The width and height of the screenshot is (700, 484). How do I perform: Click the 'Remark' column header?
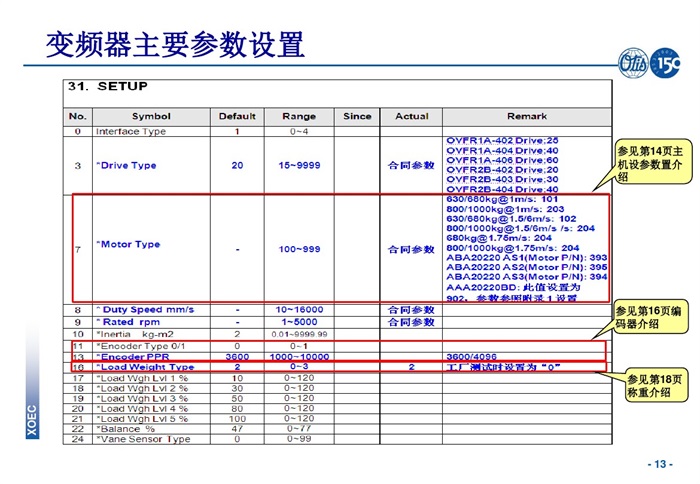(527, 117)
